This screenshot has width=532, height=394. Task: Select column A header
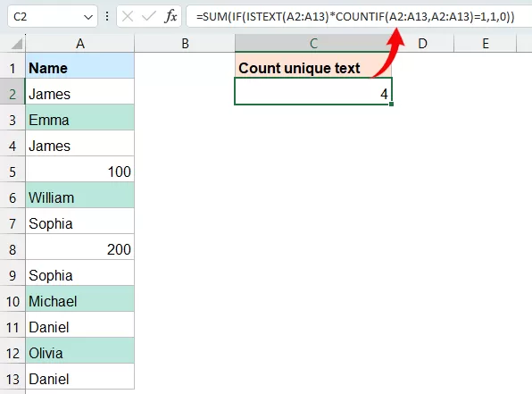(80, 44)
